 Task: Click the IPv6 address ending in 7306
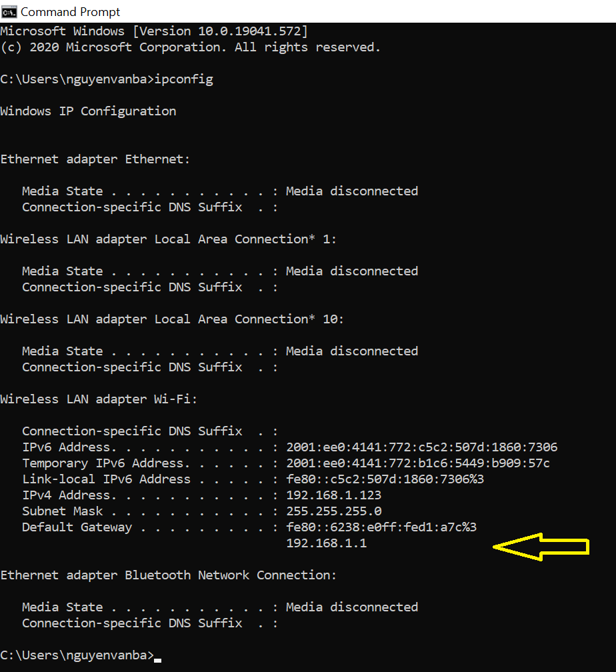pyautogui.click(x=422, y=447)
